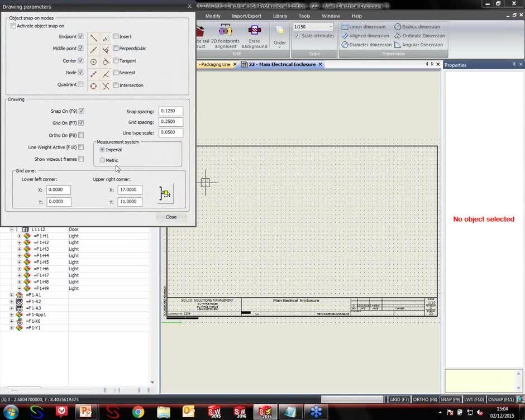This screenshot has width=525, height=420.
Task: Enable Activate object snap-on checkbox
Action: coord(13,26)
